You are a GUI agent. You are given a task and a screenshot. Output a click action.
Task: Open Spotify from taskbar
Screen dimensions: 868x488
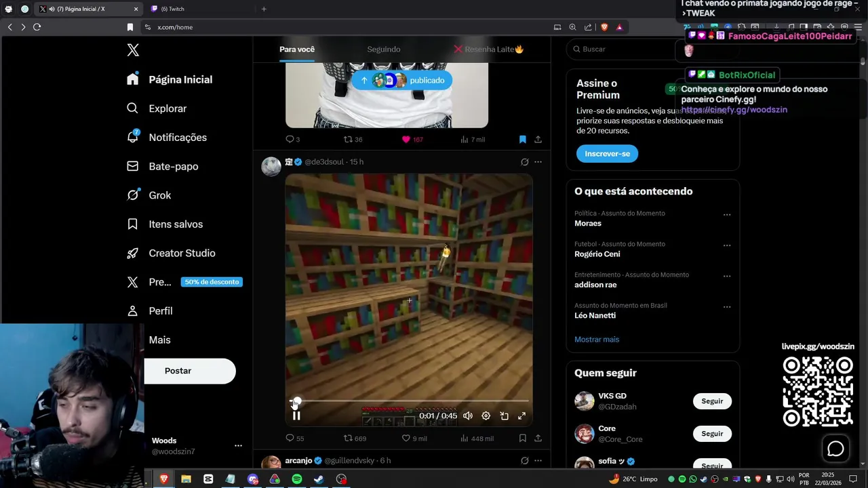pos(296,479)
